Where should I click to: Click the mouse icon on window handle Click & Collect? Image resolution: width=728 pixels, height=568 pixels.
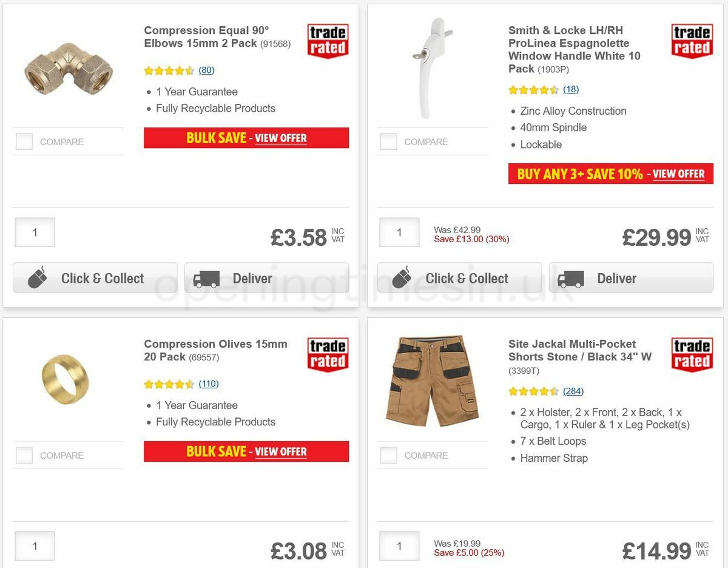(401, 277)
